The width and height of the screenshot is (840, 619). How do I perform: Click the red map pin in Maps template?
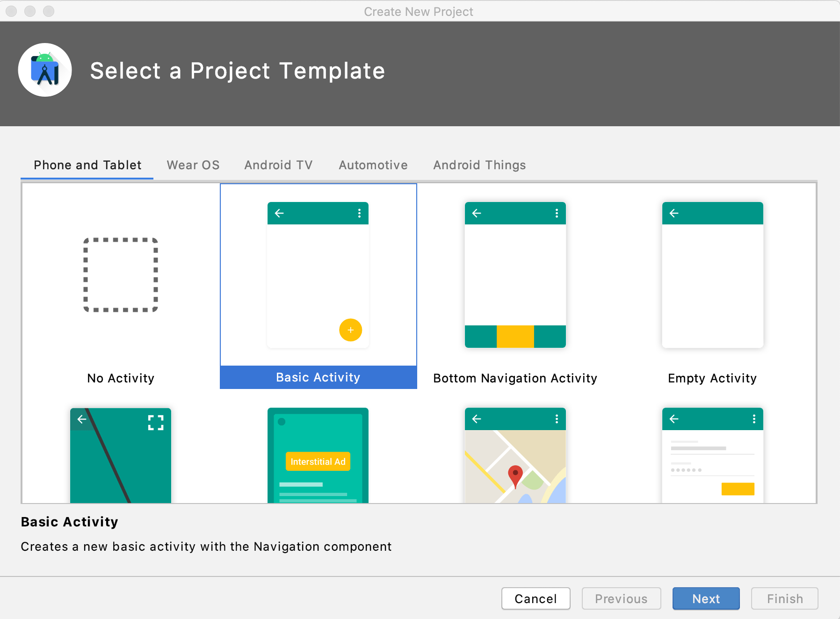(515, 474)
